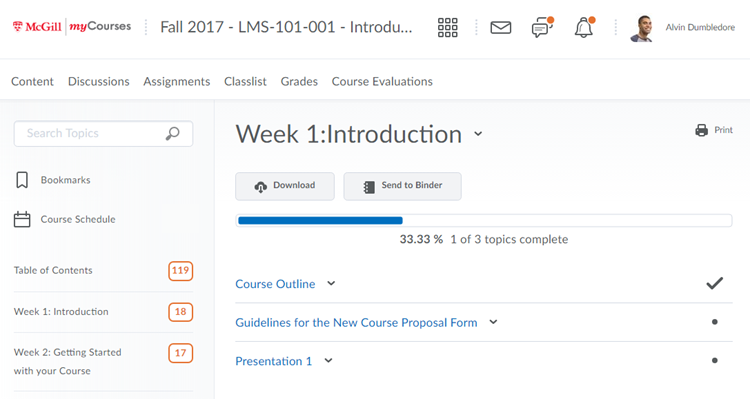This screenshot has width=750, height=399.
Task: Open the chat messages alert icon
Action: pos(542,27)
